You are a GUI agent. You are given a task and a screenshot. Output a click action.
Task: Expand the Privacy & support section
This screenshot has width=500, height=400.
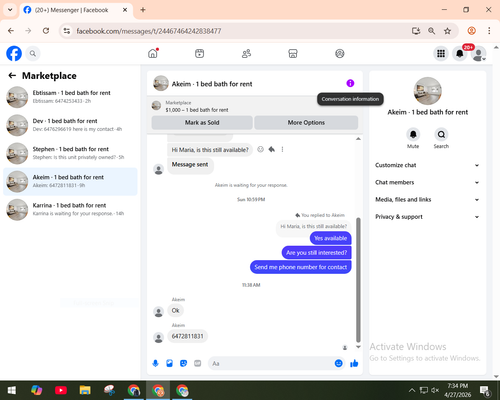(x=427, y=217)
